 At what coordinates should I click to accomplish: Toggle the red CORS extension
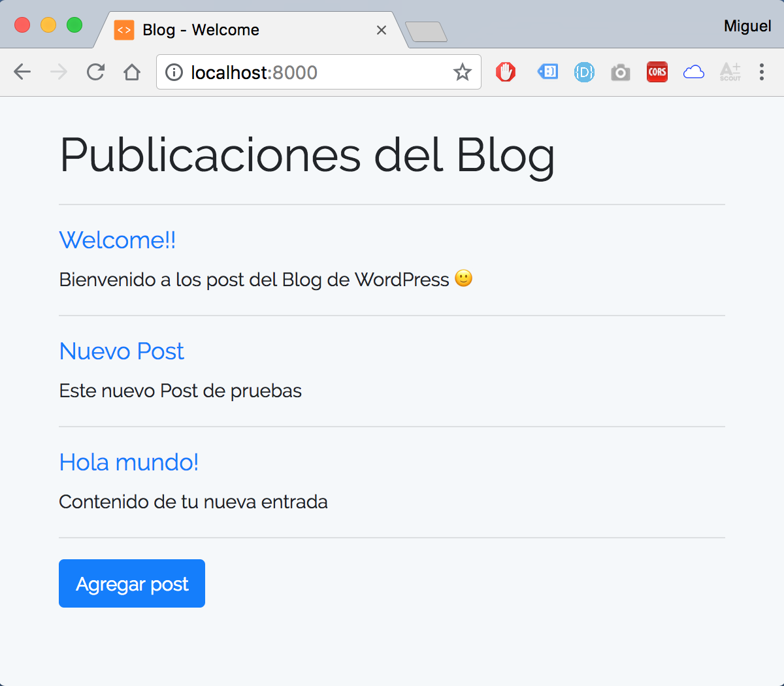pyautogui.click(x=657, y=72)
